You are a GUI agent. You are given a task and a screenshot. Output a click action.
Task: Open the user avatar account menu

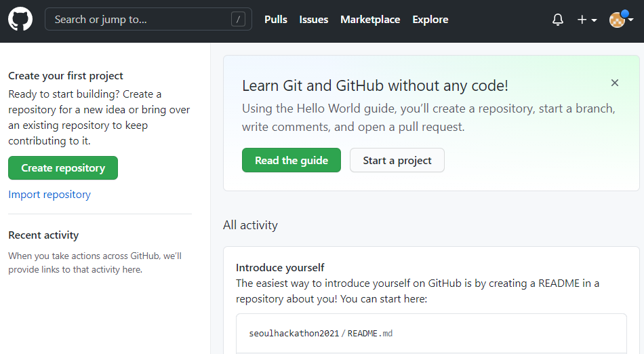tap(621, 19)
